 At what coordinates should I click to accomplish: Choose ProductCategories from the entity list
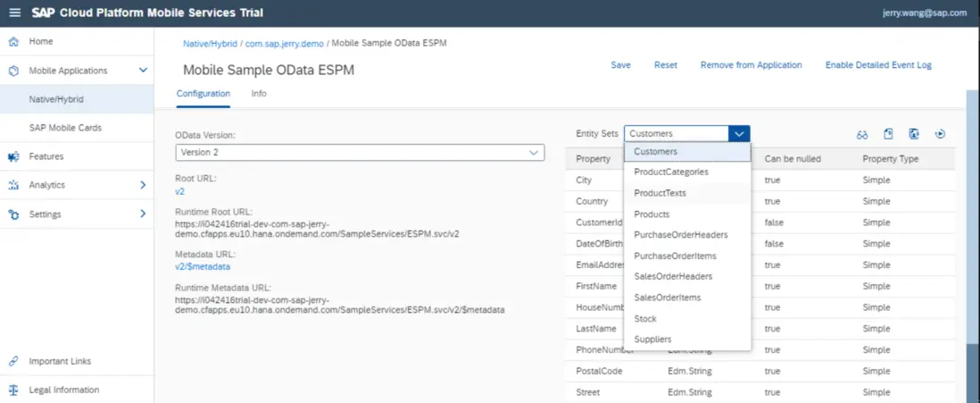pyautogui.click(x=671, y=172)
